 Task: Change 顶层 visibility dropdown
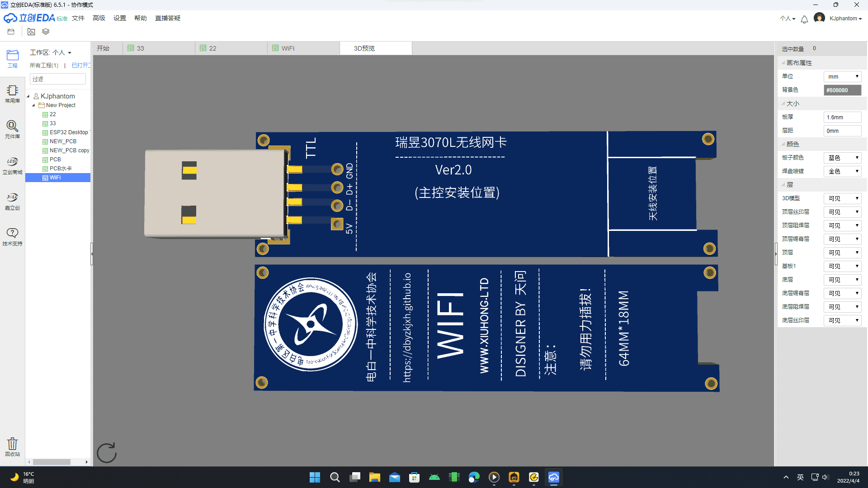[842, 253]
